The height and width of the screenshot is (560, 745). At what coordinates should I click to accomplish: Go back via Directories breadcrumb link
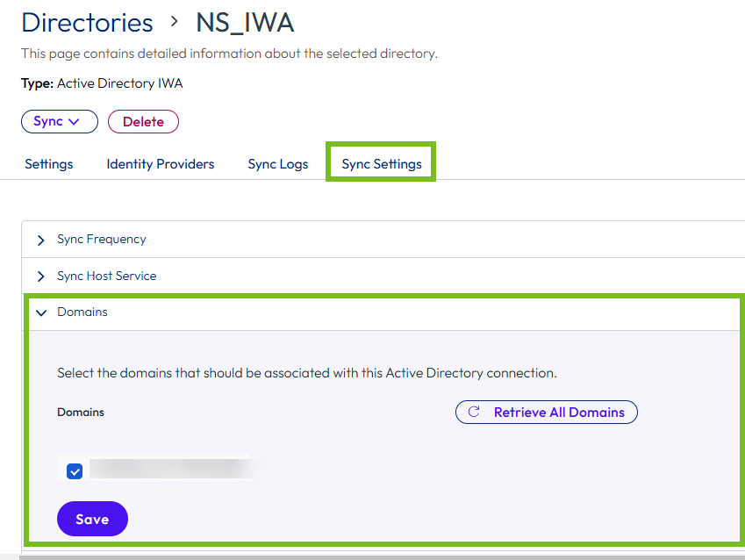coord(87,22)
